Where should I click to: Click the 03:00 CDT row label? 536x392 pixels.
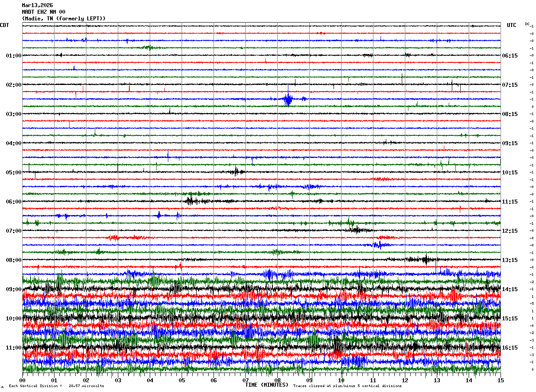click(13, 114)
